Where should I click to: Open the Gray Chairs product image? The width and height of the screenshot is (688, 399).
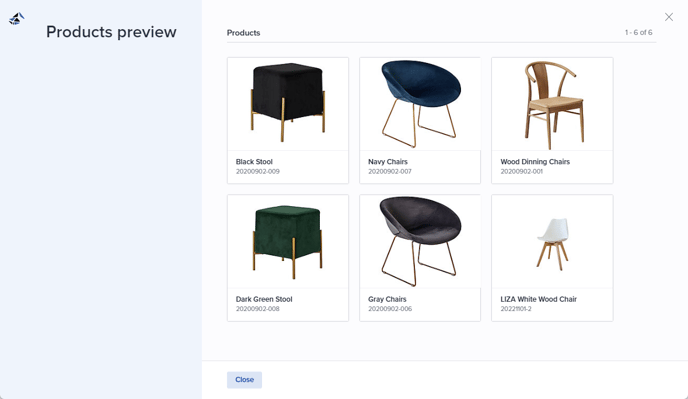(x=420, y=241)
